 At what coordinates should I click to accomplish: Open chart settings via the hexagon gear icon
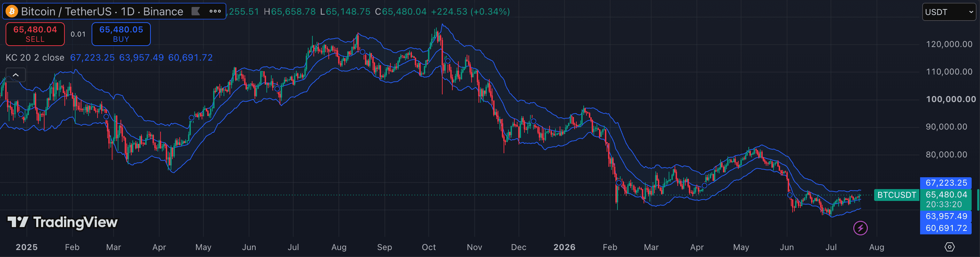(x=950, y=247)
